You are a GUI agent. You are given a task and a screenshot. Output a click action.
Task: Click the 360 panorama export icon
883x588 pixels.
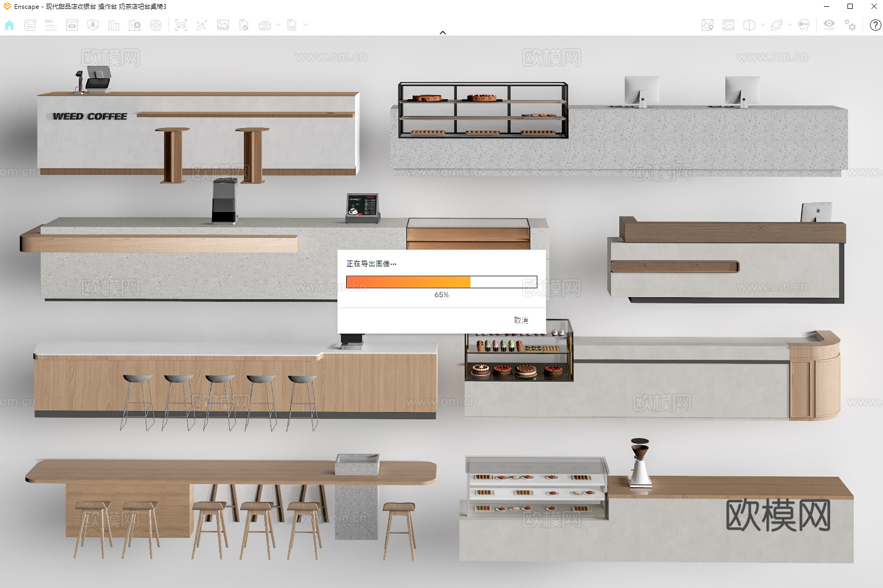265,25
